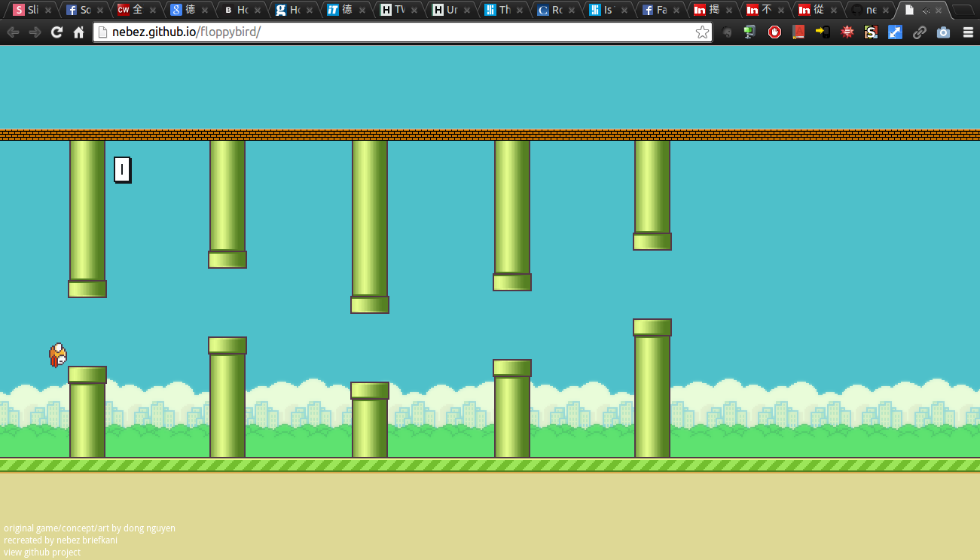This screenshot has height=560, width=980.
Task: Switch to the iT '德' tab
Action: [x=347, y=10]
